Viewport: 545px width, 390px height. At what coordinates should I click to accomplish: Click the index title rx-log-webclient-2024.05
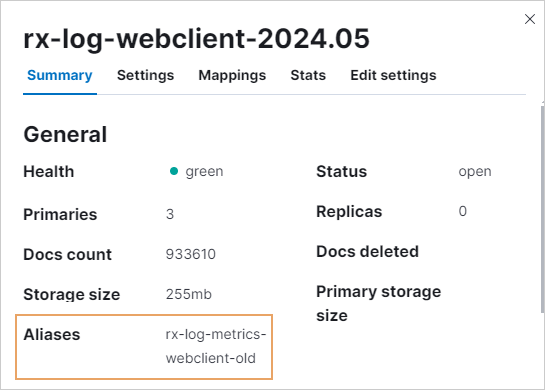tap(196, 39)
